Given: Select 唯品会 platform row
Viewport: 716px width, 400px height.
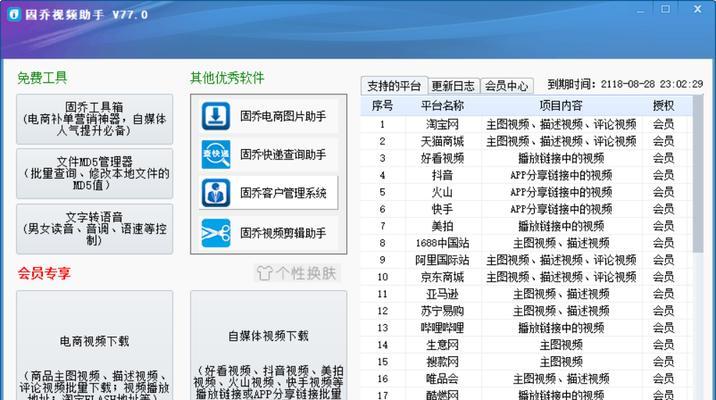Looking at the screenshot, I should (x=526, y=378).
